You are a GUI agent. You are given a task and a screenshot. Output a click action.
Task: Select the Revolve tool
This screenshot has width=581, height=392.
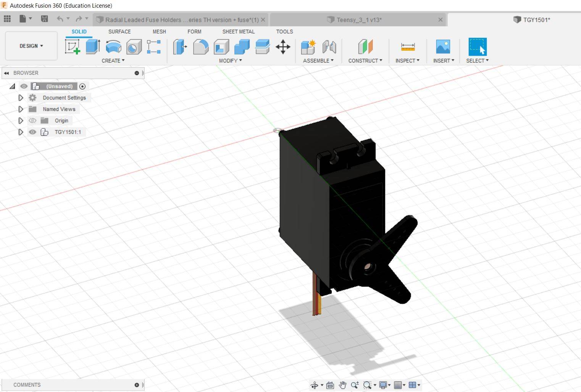coord(113,47)
